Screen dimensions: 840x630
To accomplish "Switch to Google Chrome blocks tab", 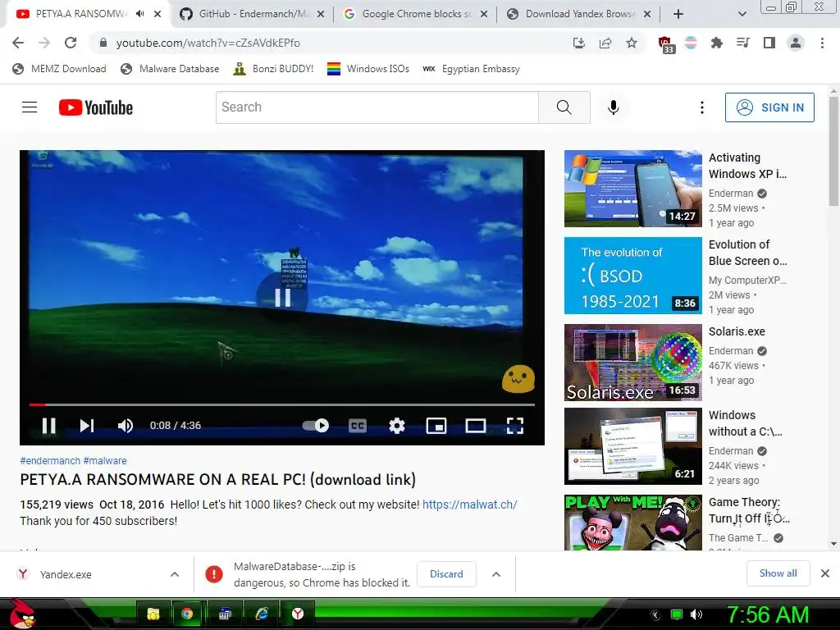I will [x=415, y=14].
